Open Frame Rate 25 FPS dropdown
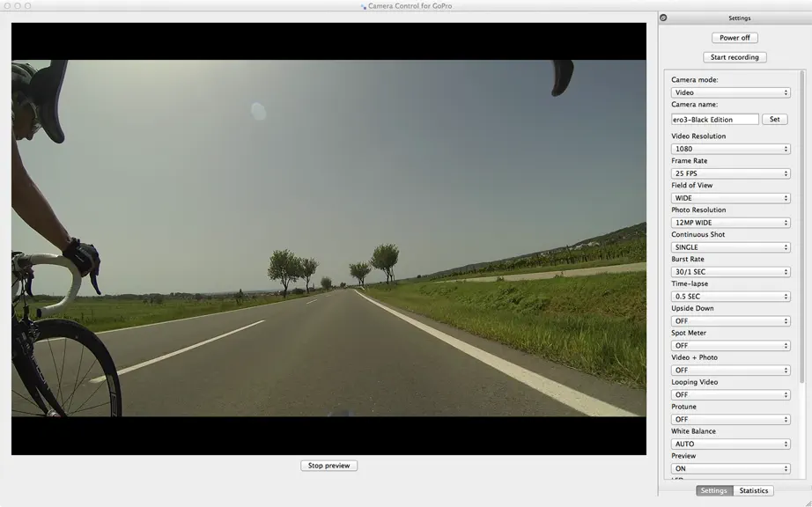The width and height of the screenshot is (812, 507). click(730, 173)
